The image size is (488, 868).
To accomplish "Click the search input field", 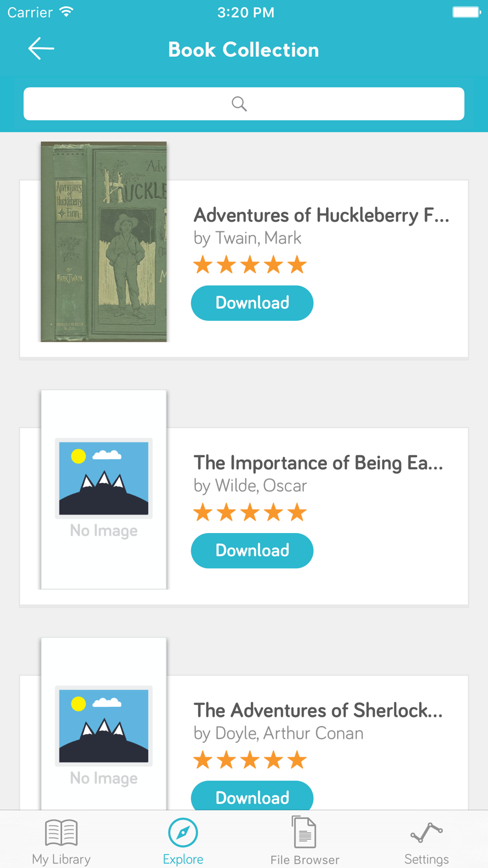I will coord(244,104).
